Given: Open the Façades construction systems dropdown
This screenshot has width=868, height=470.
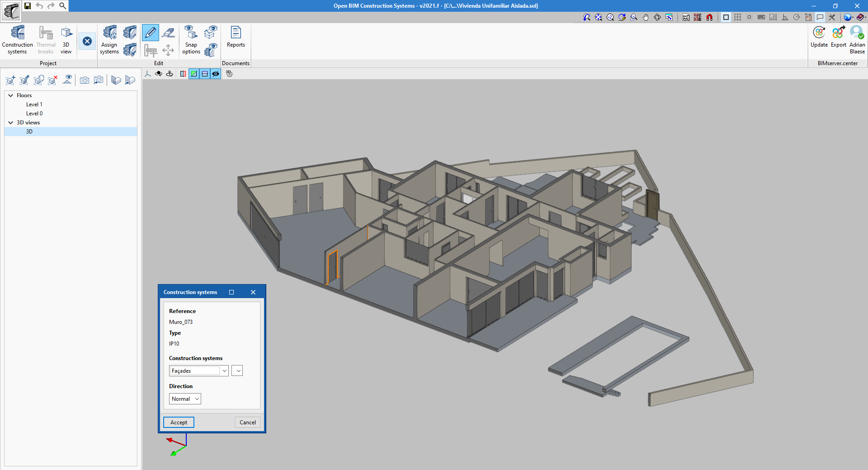Looking at the screenshot, I should 199,371.
